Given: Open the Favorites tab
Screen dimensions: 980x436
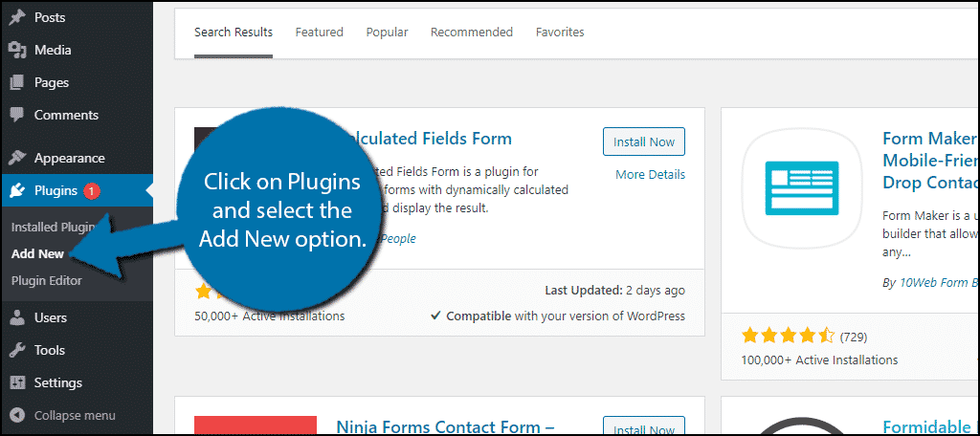Looking at the screenshot, I should (x=560, y=32).
